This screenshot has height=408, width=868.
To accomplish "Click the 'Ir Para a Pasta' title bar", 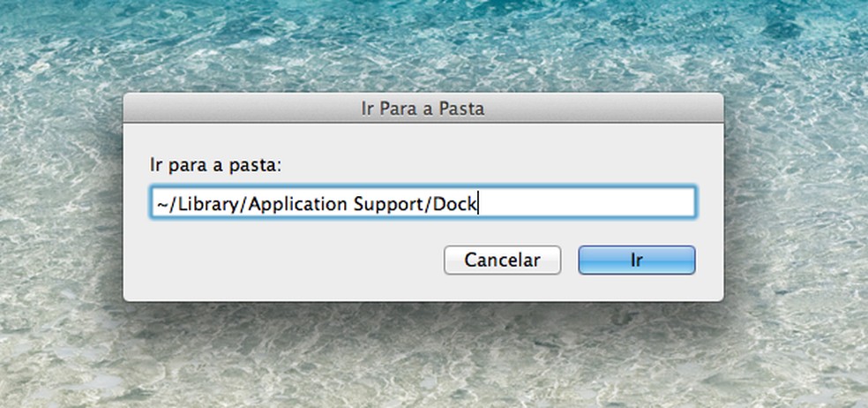I will point(423,108).
